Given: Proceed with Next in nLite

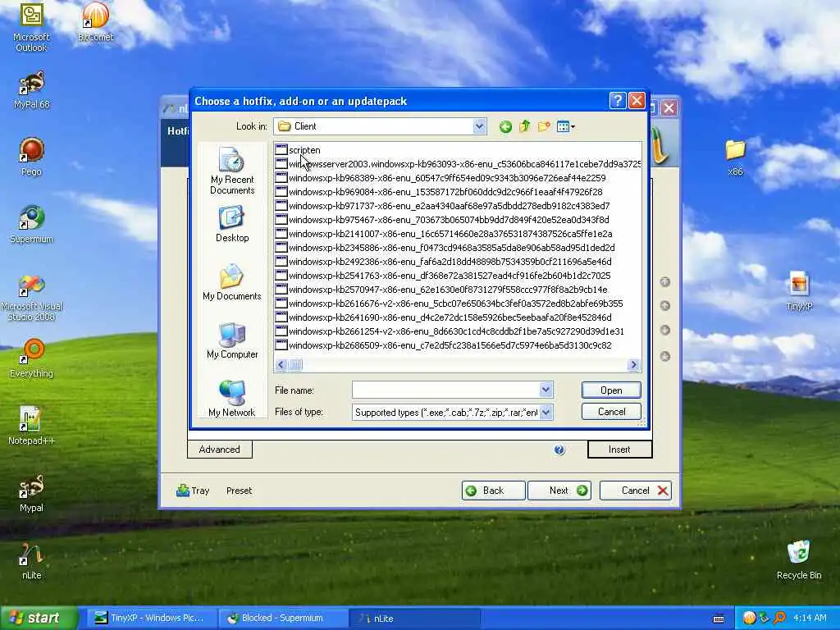Looking at the screenshot, I should click(559, 491).
